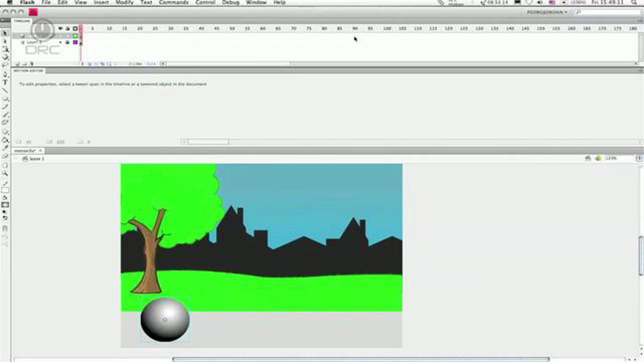This screenshot has width=644, height=362.
Task: Toggle show/hide all layers eye icon
Action: tap(60, 28)
